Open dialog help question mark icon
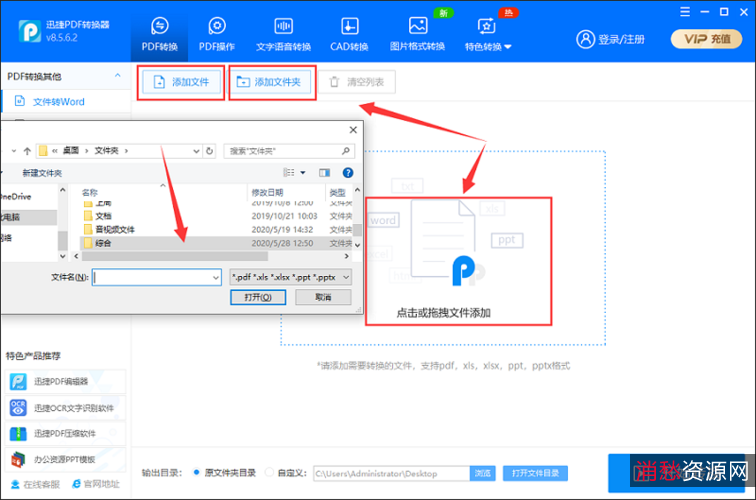The width and height of the screenshot is (756, 500). (x=348, y=173)
